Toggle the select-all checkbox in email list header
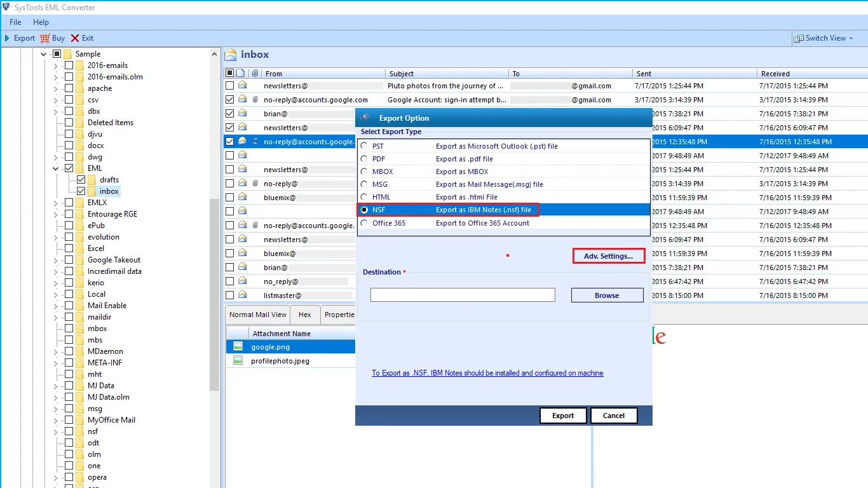The height and width of the screenshot is (488, 868). click(x=229, y=73)
